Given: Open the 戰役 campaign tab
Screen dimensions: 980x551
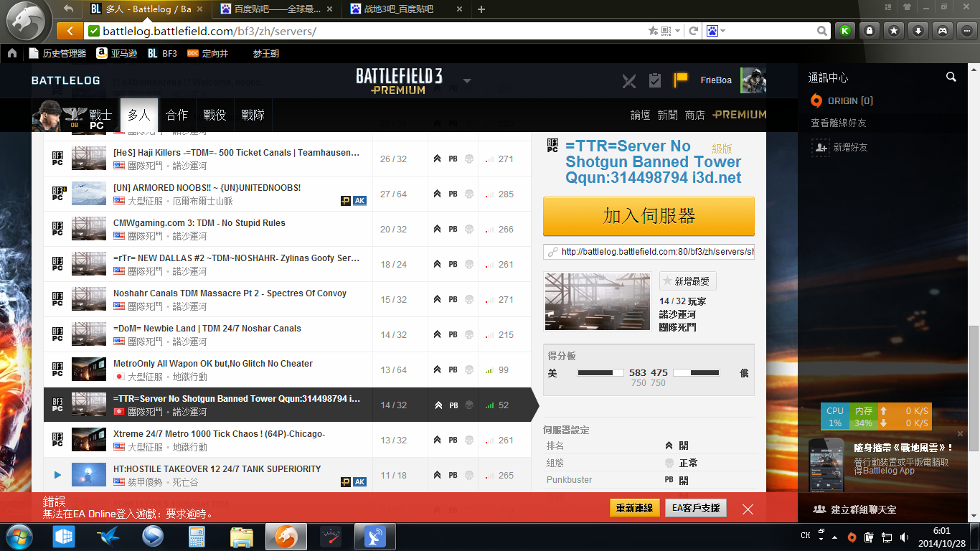Looking at the screenshot, I should [x=215, y=115].
